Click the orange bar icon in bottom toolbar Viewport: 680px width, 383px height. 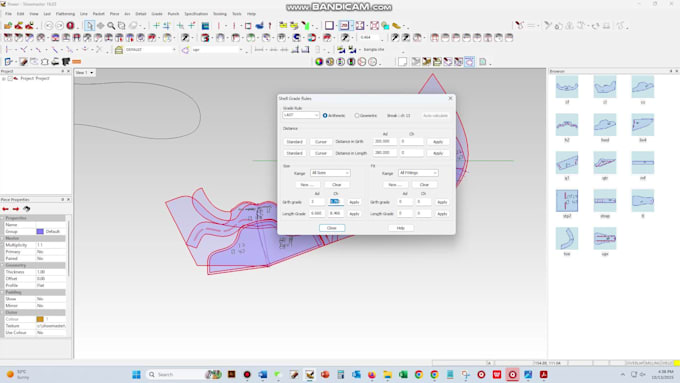point(77,62)
